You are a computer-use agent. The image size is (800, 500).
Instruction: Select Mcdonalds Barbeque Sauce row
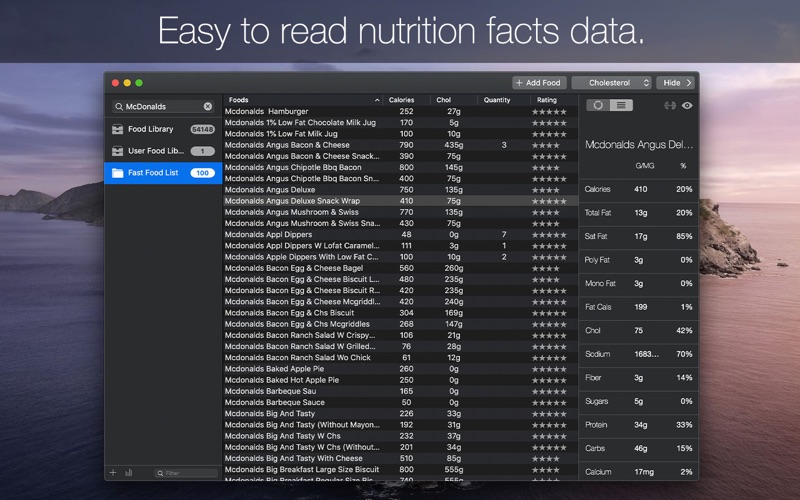point(401,403)
